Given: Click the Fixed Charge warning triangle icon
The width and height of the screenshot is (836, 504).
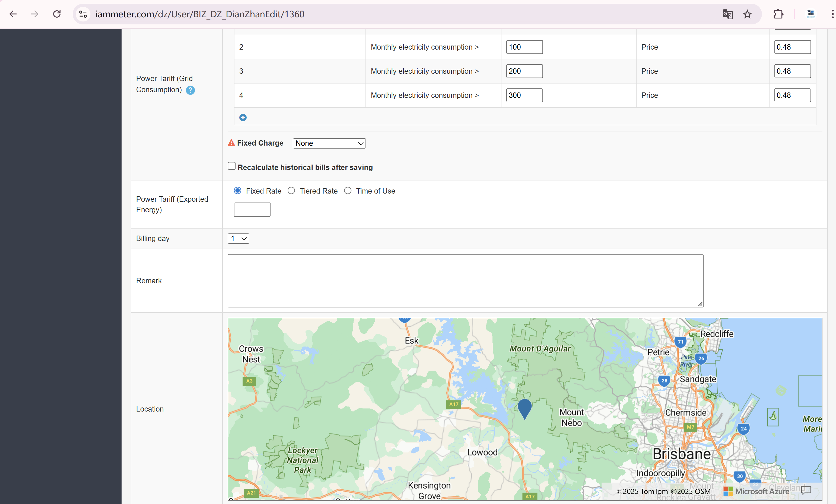Looking at the screenshot, I should click(231, 143).
